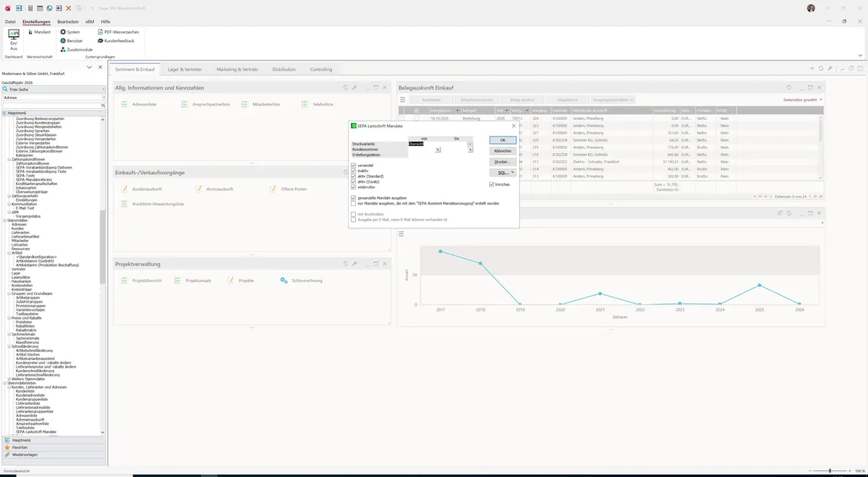Expand the Freie Suche selector
Screen dimensions: 868x477
(103, 89)
